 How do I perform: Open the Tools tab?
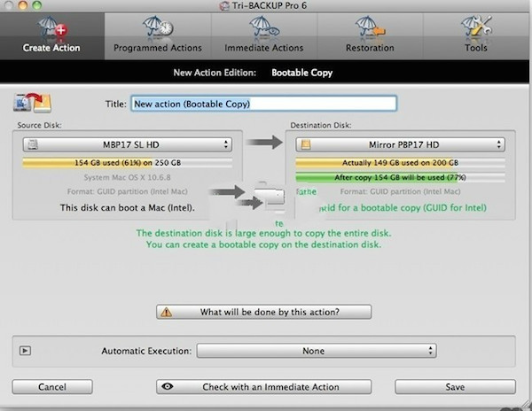tap(476, 36)
